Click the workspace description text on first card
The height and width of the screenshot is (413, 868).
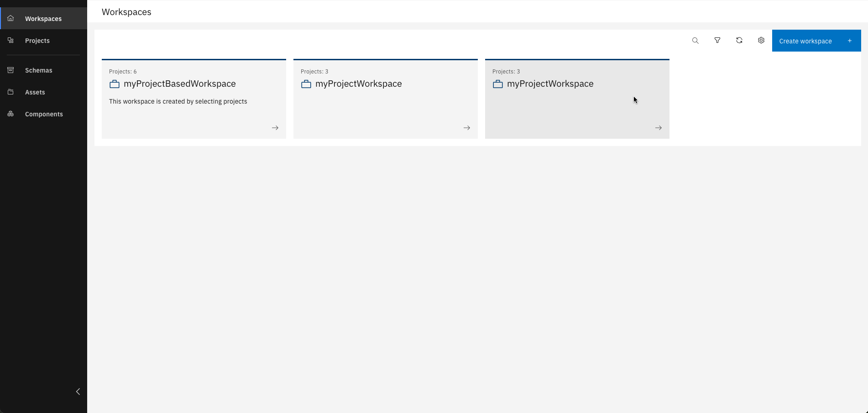(178, 101)
